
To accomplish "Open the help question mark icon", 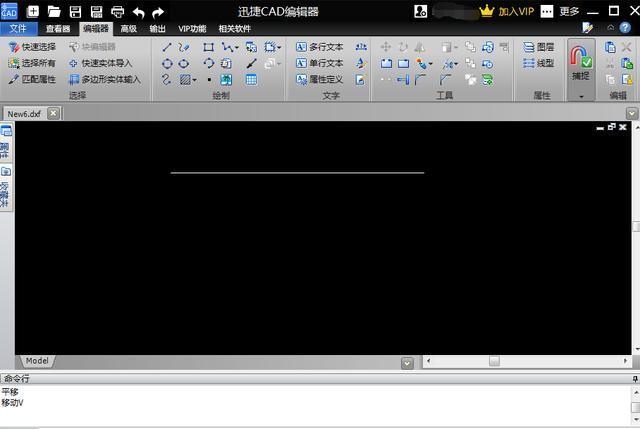I will [x=625, y=28].
